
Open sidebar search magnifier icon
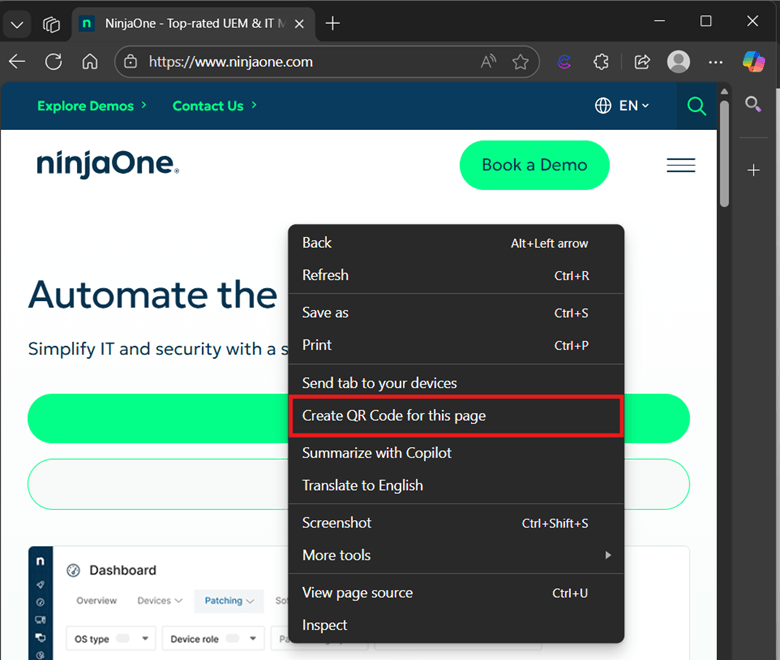[x=753, y=104]
